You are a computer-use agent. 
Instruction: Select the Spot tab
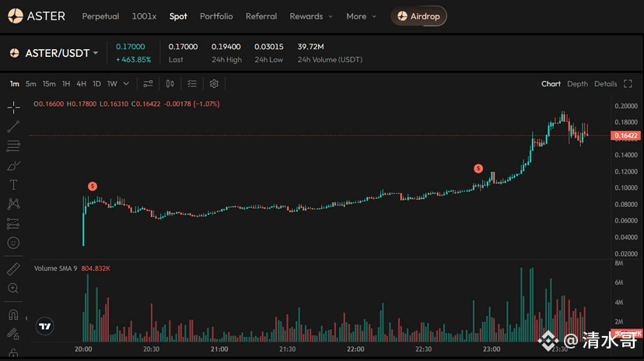178,16
